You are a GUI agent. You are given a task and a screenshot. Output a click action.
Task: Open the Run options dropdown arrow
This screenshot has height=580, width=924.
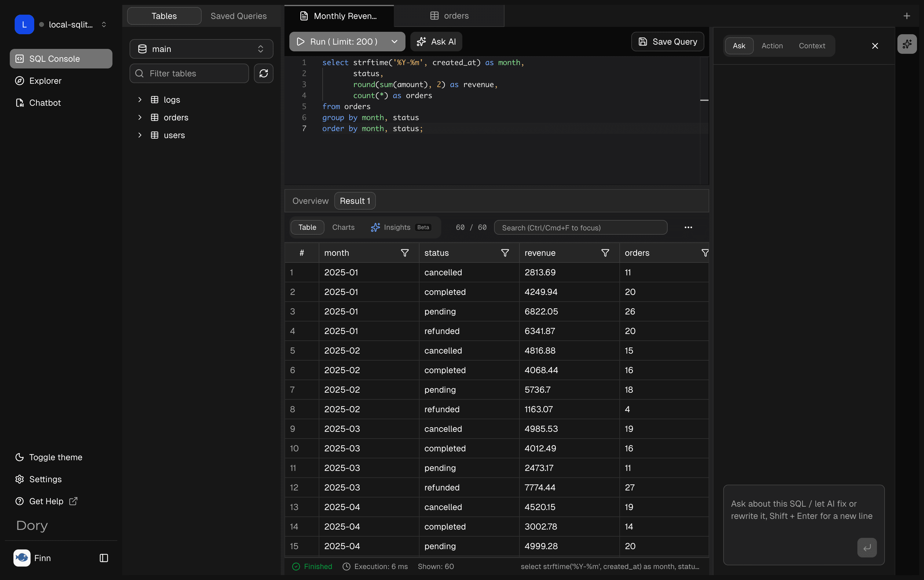(395, 42)
